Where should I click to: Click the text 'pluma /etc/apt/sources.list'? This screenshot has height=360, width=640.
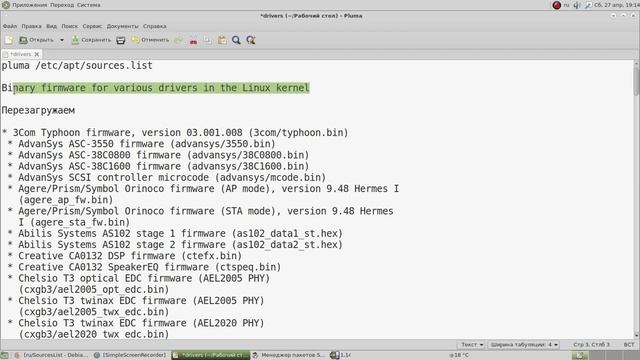click(x=77, y=65)
